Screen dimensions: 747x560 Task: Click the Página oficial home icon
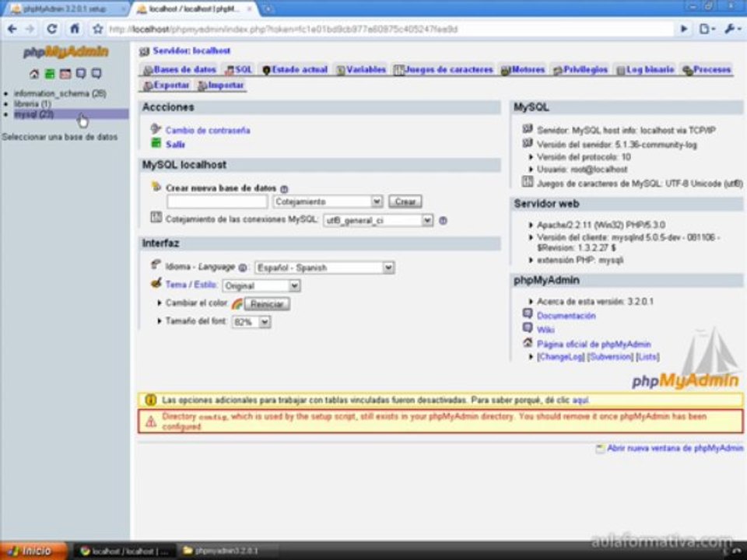pos(528,342)
